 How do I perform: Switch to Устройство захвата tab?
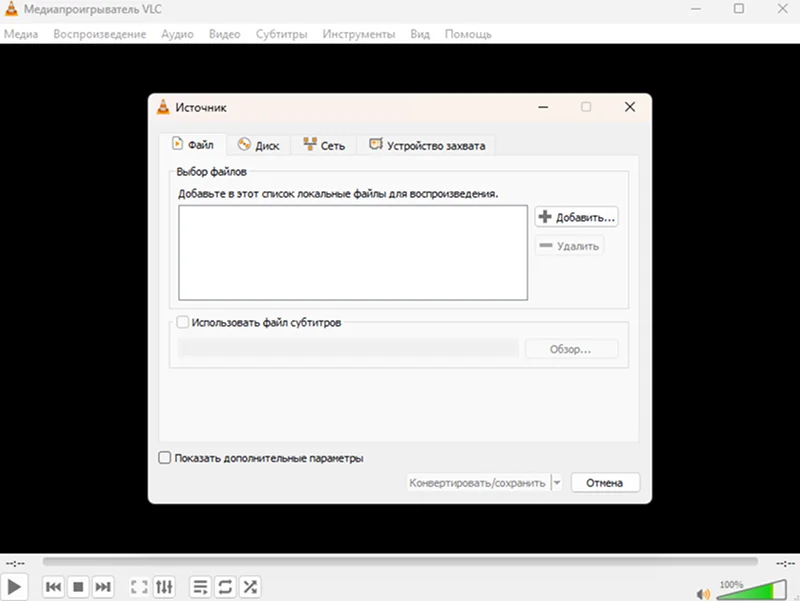point(427,145)
